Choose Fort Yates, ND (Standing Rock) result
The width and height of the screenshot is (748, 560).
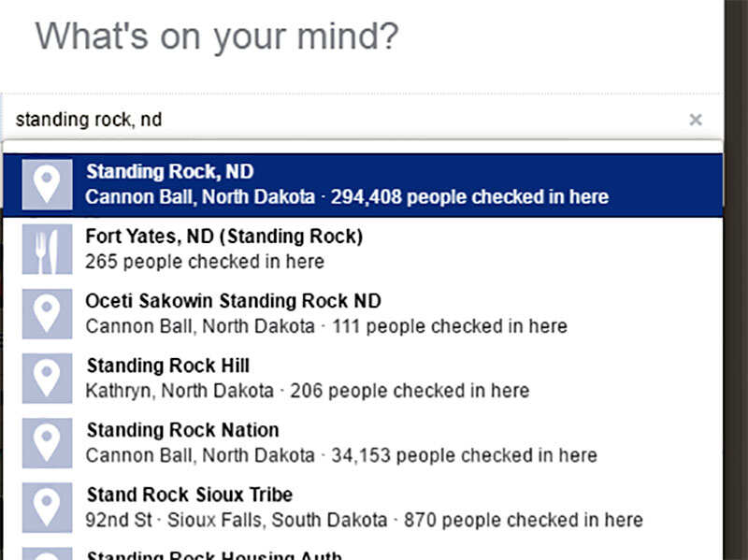click(363, 250)
